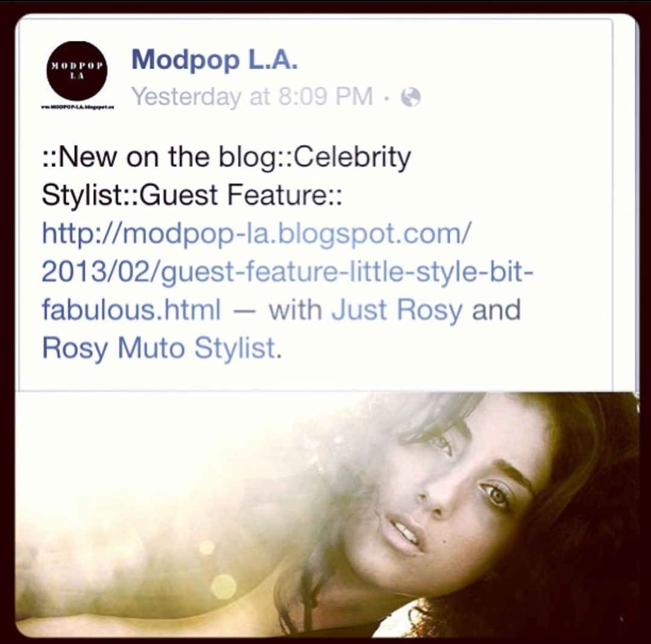The height and width of the screenshot is (644, 651).
Task: Click the word "and" after Just Rosy
Action: [x=496, y=310]
